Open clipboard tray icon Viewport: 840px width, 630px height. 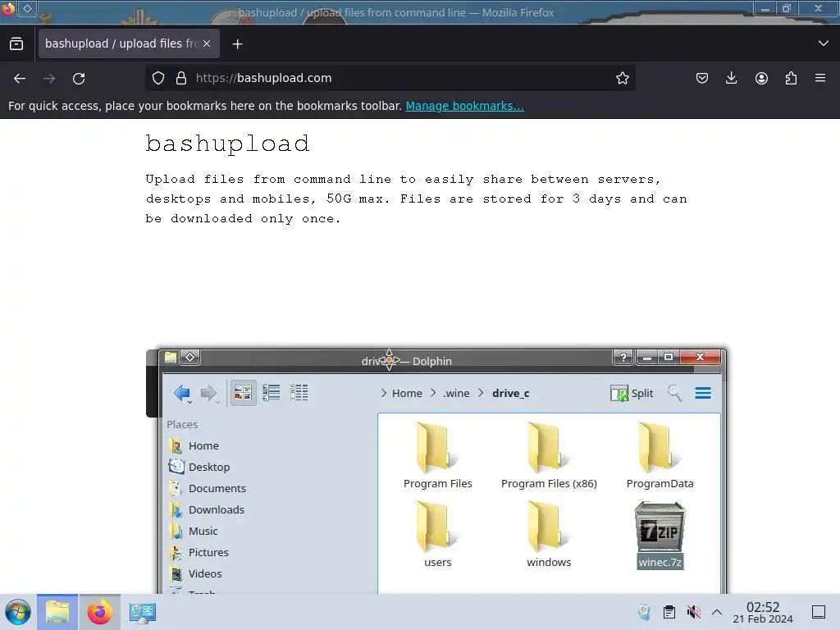[669, 612]
